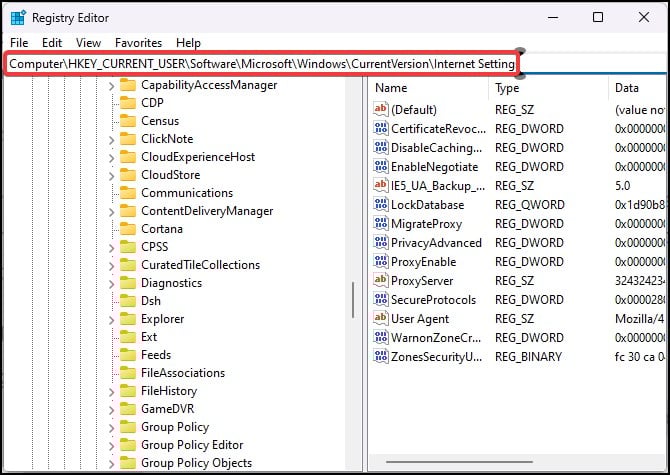Screen dimensions: 670x475
Task: Click the LockDatabase QWORD value icon
Action: pyautogui.click(x=380, y=204)
